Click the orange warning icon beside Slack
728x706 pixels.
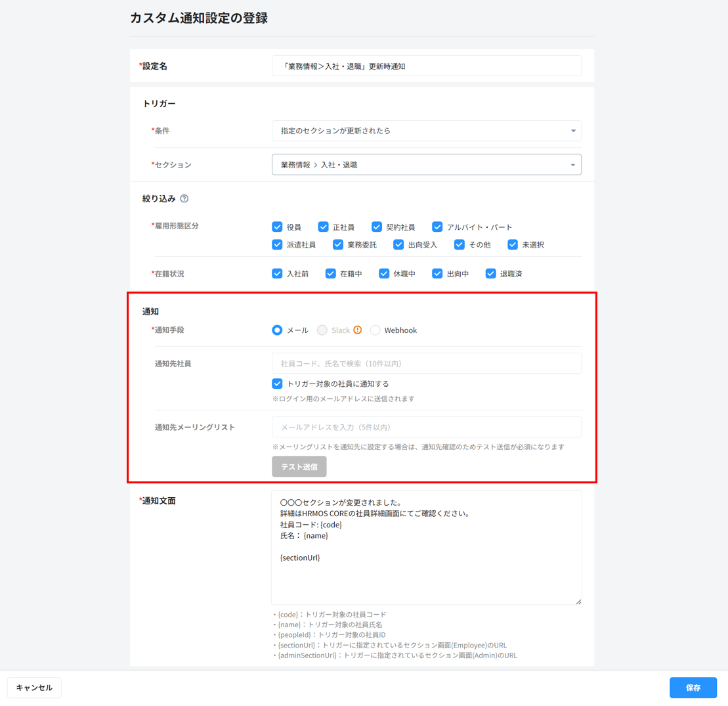pyautogui.click(x=358, y=330)
